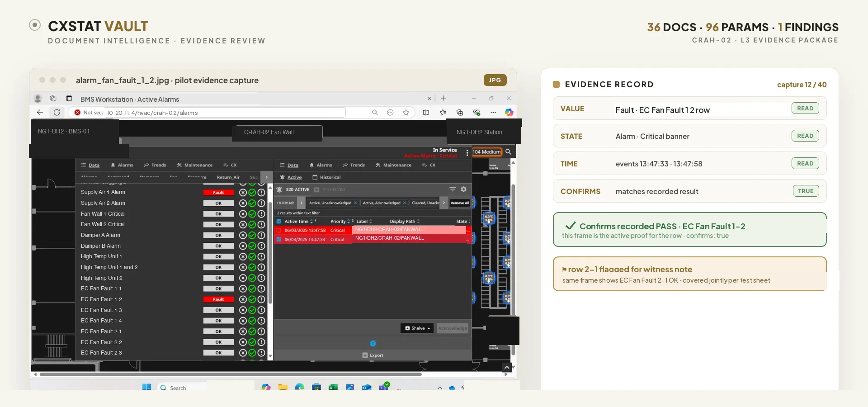Open Maintenance tab in the left panel
The height and width of the screenshot is (407, 868).
point(195,165)
